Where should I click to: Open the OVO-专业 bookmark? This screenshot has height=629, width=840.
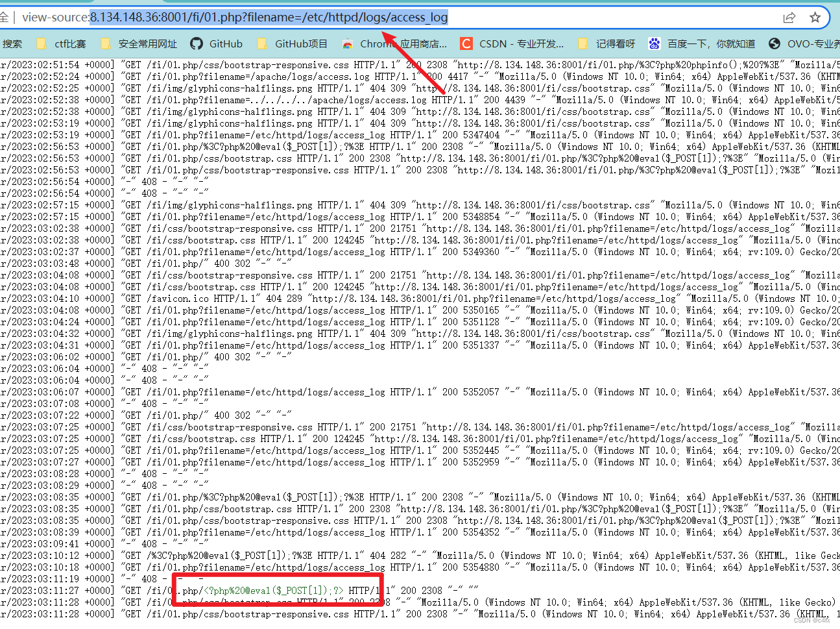tap(804, 43)
